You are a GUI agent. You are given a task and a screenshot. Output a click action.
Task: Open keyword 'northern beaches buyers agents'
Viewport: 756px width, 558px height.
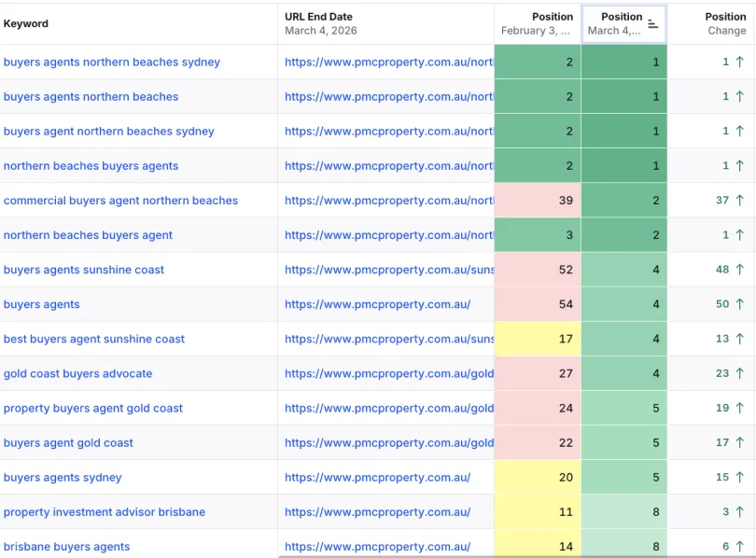(x=91, y=166)
